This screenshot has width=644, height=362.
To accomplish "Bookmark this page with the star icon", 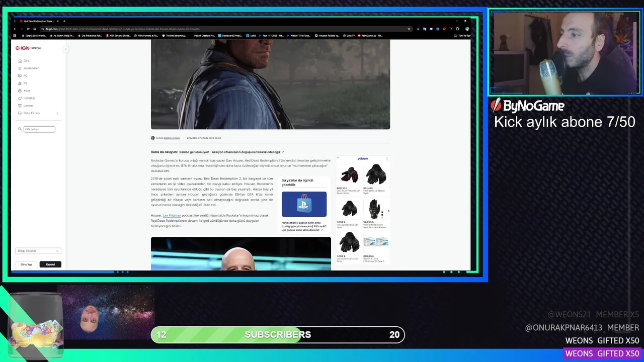I will coord(409,29).
